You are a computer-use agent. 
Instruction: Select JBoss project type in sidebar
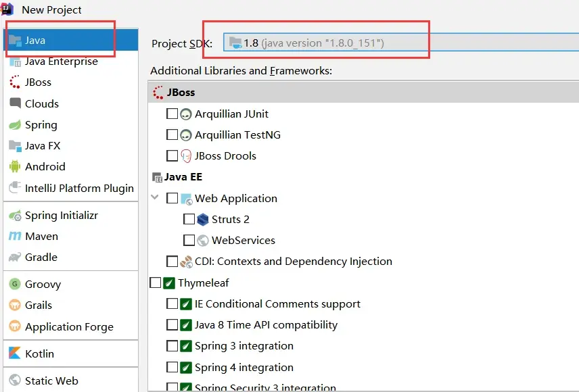click(71, 82)
